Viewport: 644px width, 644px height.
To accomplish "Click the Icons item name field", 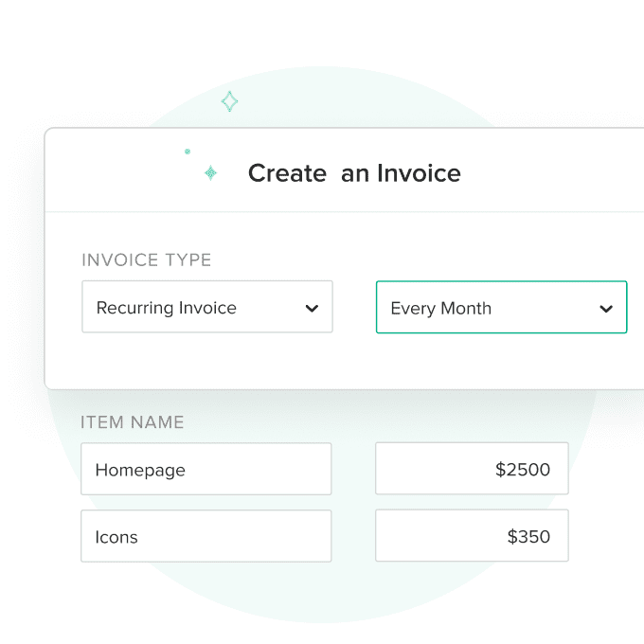I will (206, 536).
